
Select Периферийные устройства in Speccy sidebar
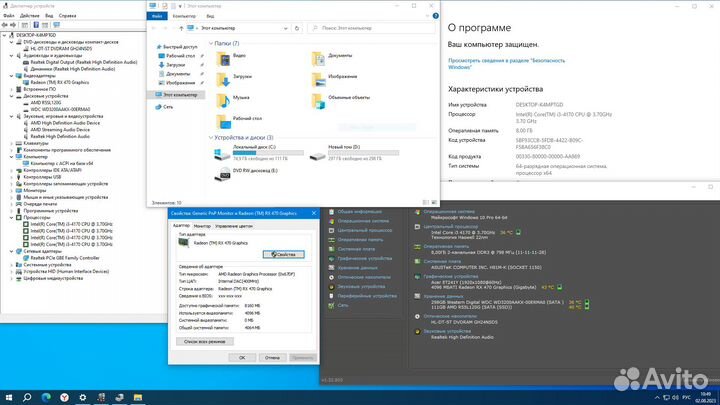367,296
